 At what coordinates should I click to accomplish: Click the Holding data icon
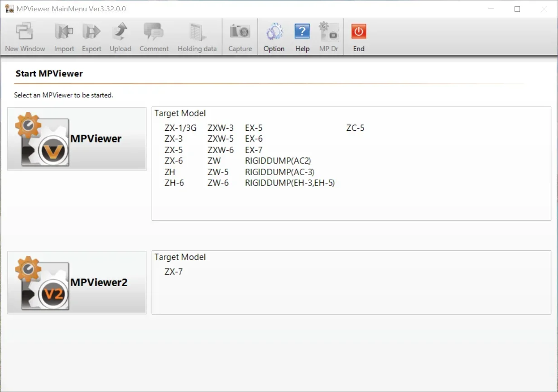tap(197, 32)
